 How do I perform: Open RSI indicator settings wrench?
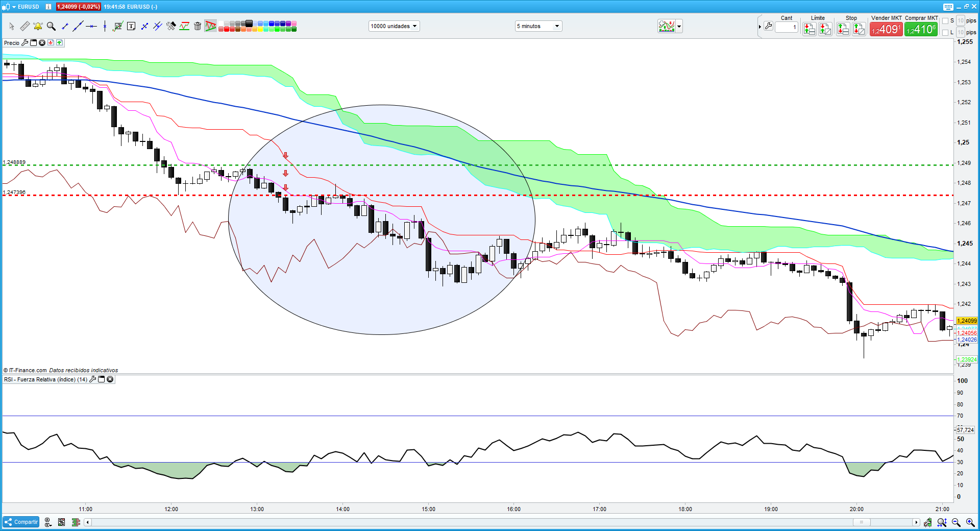pos(93,379)
